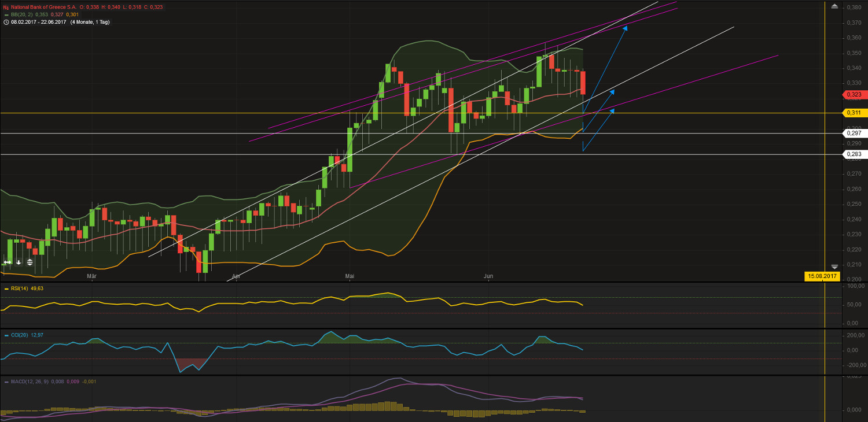Click the close value 'C: 0,323'
The width and height of the screenshot is (868, 422).
155,7
